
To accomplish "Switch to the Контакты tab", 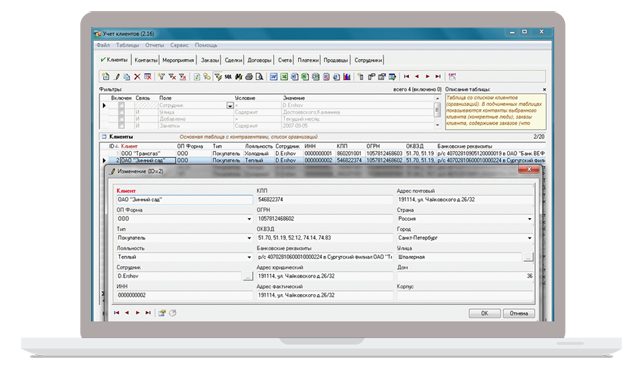I will click(146, 60).
